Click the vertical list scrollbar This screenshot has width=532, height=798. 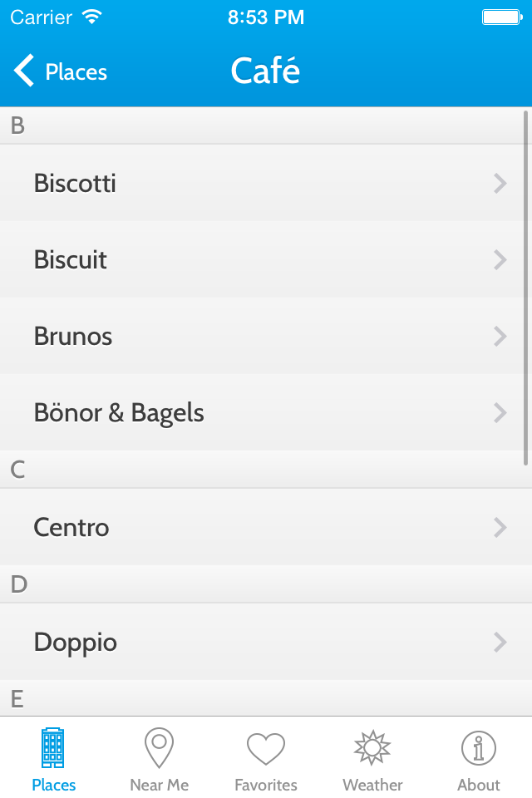tap(525, 288)
